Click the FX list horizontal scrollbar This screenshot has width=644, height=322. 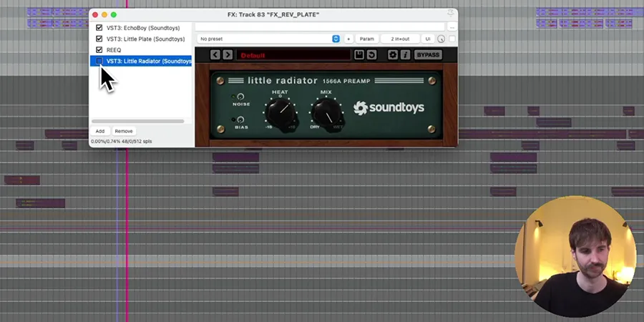[138, 121]
